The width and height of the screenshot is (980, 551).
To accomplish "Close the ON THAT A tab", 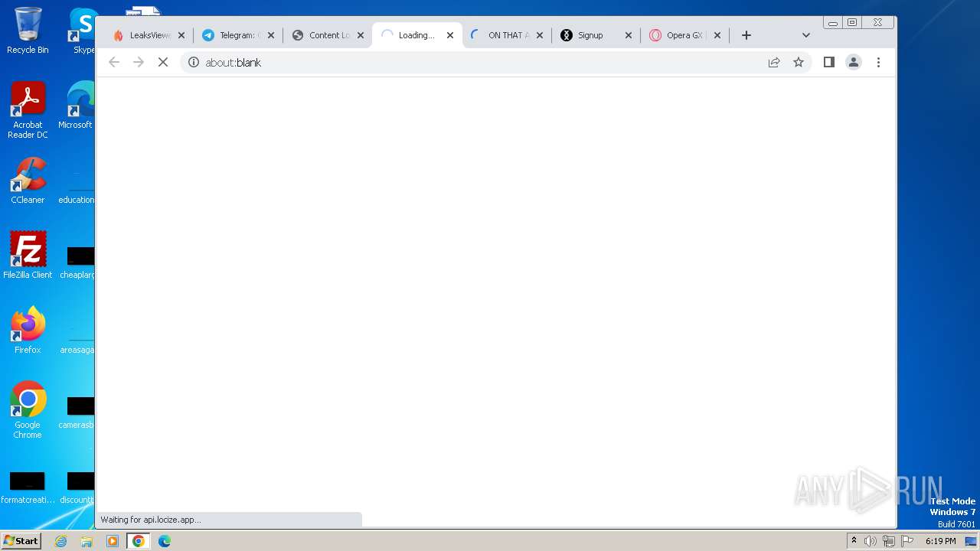I will pos(540,35).
